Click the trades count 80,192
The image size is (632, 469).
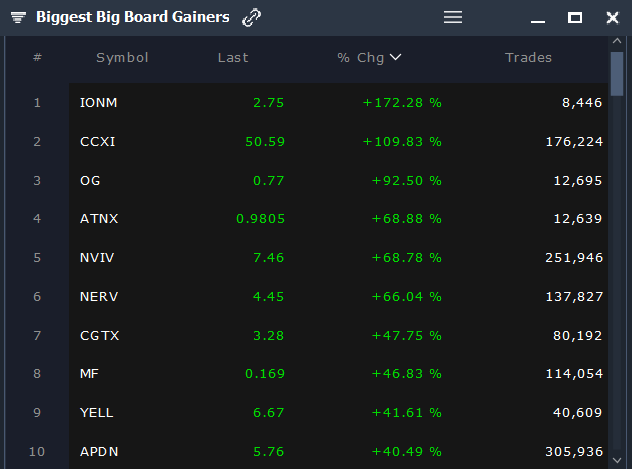click(578, 336)
